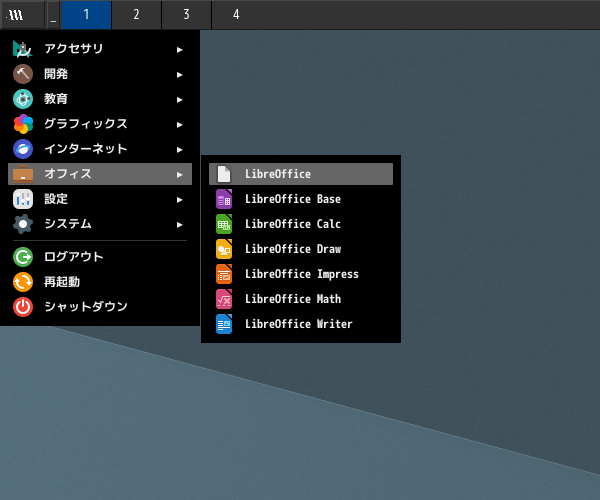Screen dimensions: 600x500
Task: Click the show-desktop underscore button in the taskbar
Action: (x=53, y=15)
